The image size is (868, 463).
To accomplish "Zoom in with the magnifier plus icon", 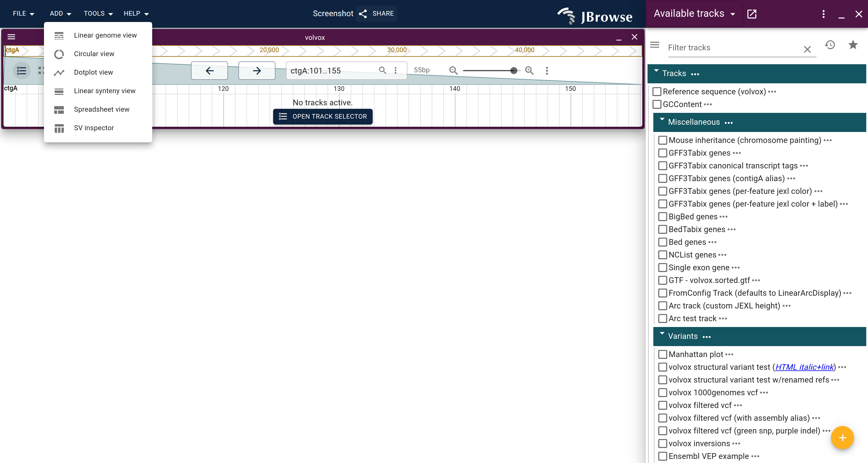I will tap(529, 70).
